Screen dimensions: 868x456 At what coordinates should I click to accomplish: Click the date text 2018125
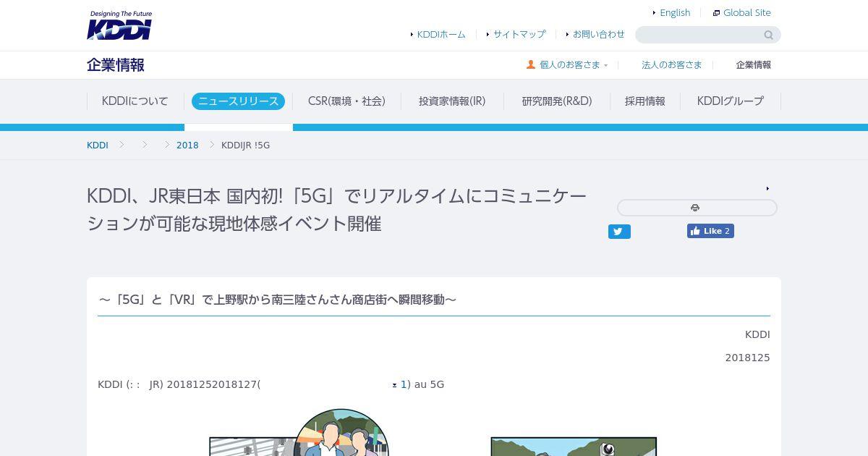point(748,358)
